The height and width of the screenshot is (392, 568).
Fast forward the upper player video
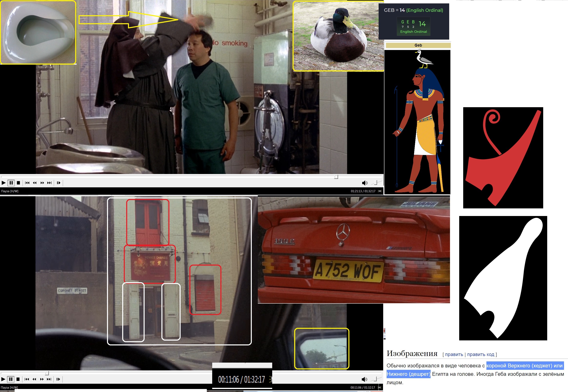tap(42, 183)
